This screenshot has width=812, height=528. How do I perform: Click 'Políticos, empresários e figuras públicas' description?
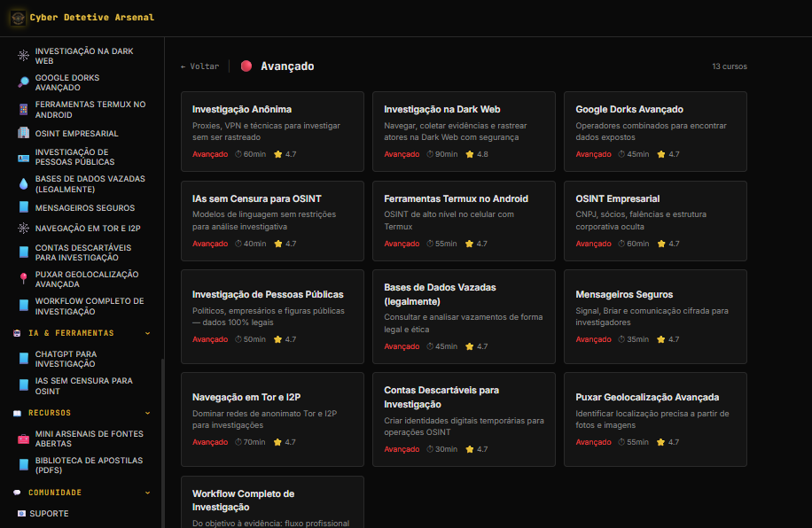[x=269, y=316]
